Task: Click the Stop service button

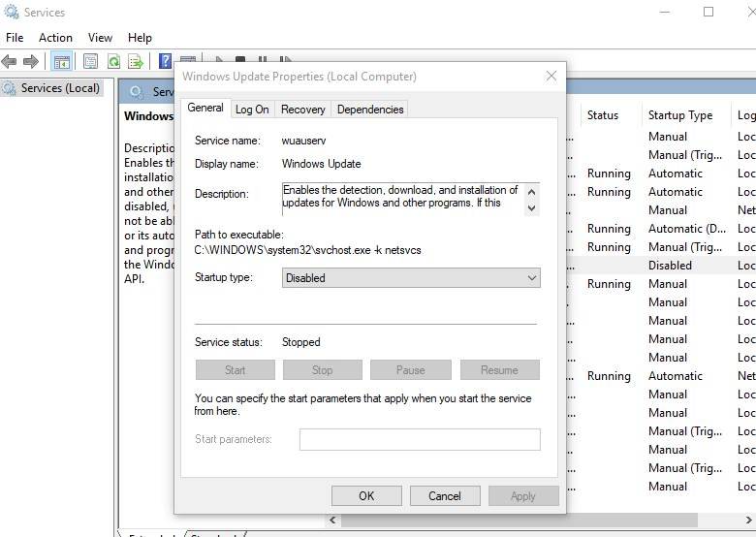Action: tap(323, 370)
